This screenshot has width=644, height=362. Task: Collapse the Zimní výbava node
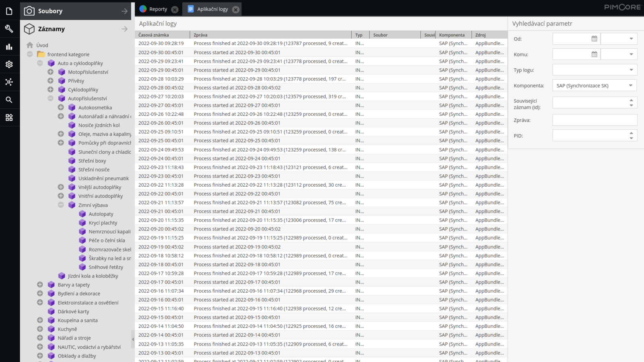(61, 205)
